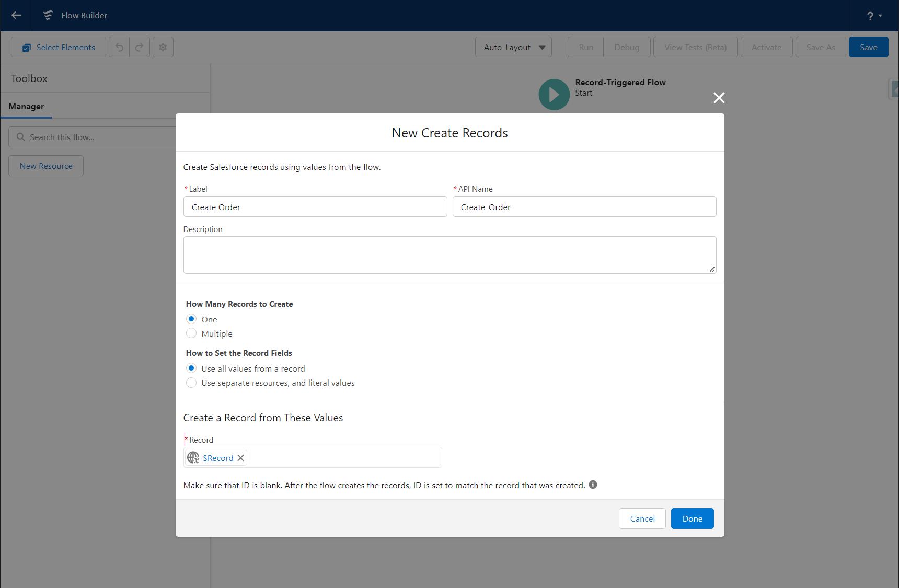Click the back arrow icon

click(16, 15)
